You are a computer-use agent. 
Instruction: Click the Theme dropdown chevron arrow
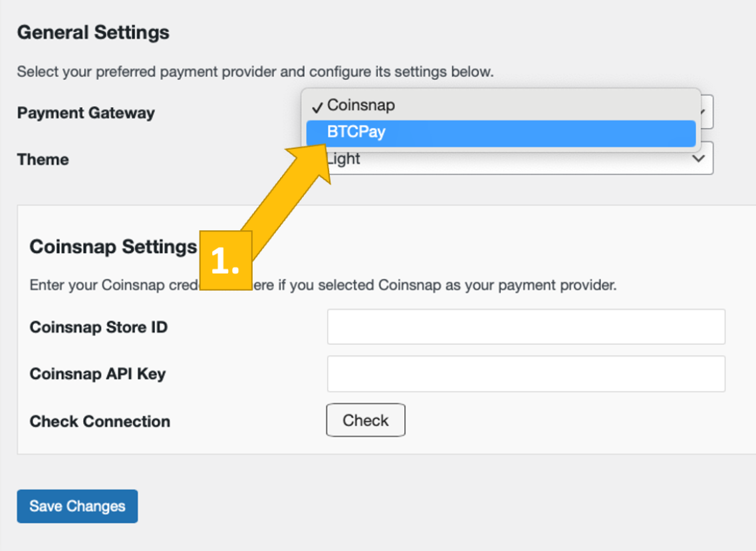pyautogui.click(x=698, y=159)
